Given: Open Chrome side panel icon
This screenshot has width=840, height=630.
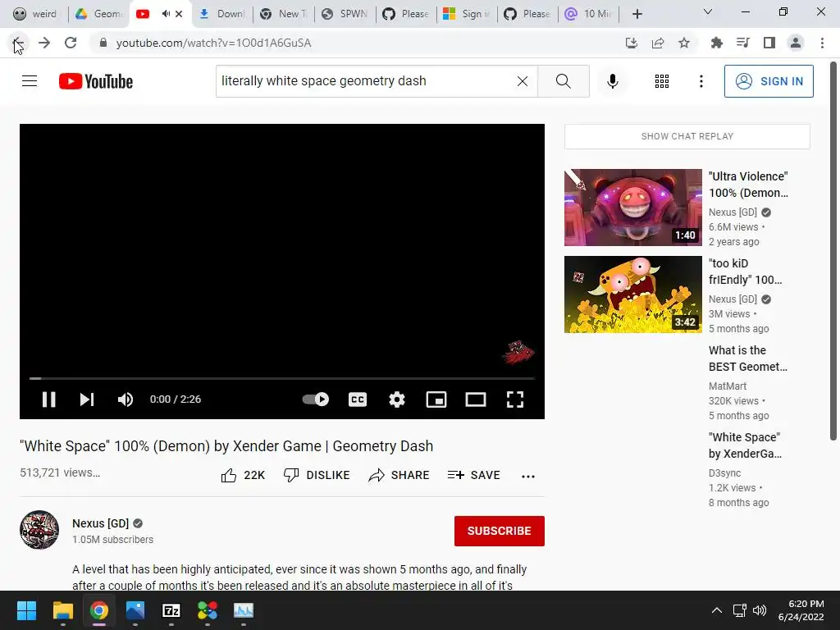Looking at the screenshot, I should coord(769,43).
